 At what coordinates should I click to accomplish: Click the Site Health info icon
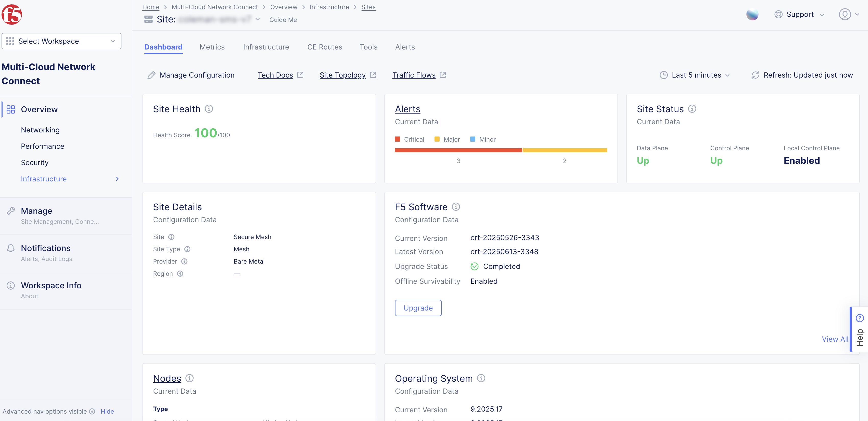(209, 108)
